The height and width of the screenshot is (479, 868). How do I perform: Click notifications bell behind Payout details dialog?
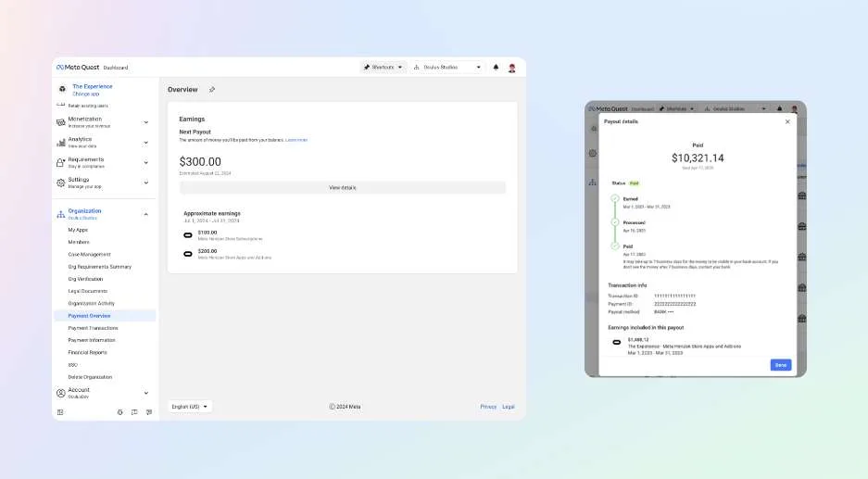point(779,108)
